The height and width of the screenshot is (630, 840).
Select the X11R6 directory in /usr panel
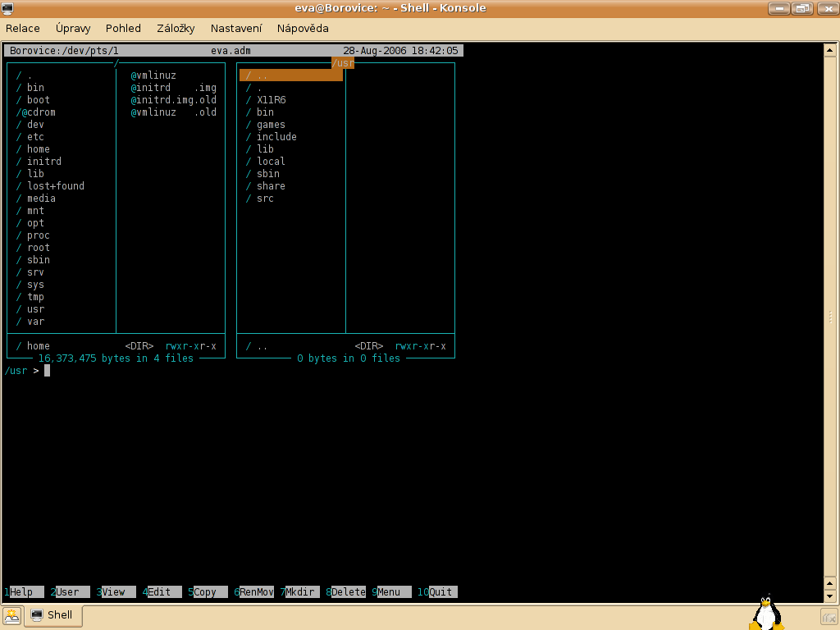[271, 100]
